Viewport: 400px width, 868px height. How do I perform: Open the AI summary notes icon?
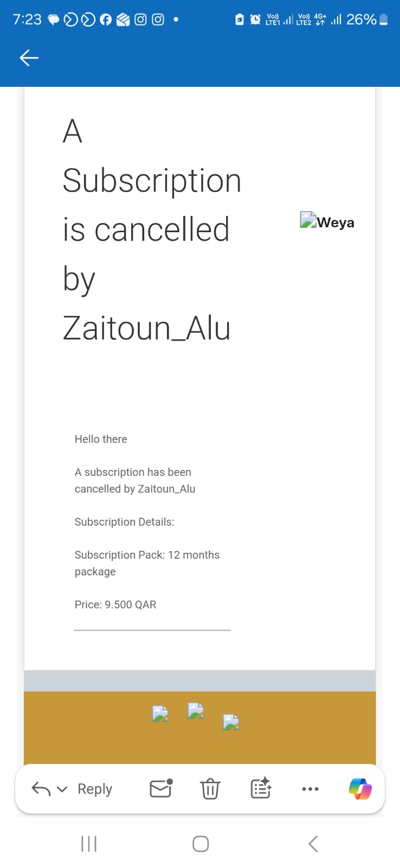pyautogui.click(x=261, y=788)
